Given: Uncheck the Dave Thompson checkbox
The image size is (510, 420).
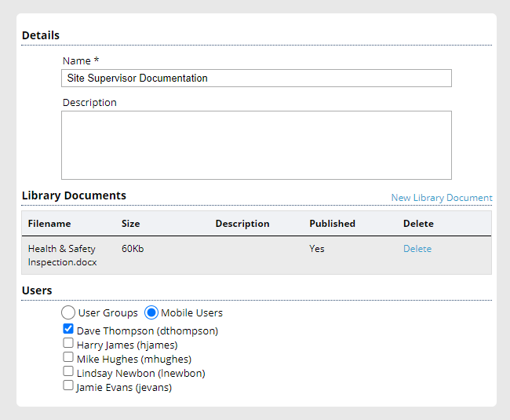Looking at the screenshot, I should coord(68,330).
